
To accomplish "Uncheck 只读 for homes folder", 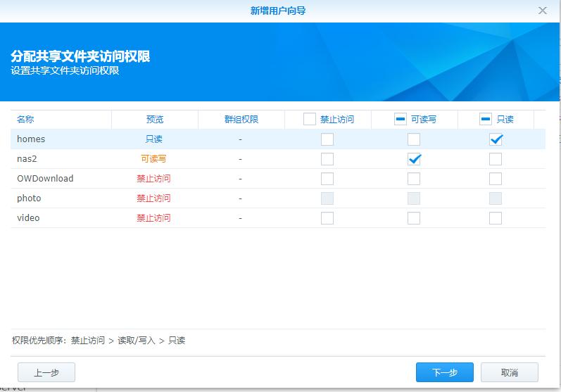I will pyautogui.click(x=496, y=139).
